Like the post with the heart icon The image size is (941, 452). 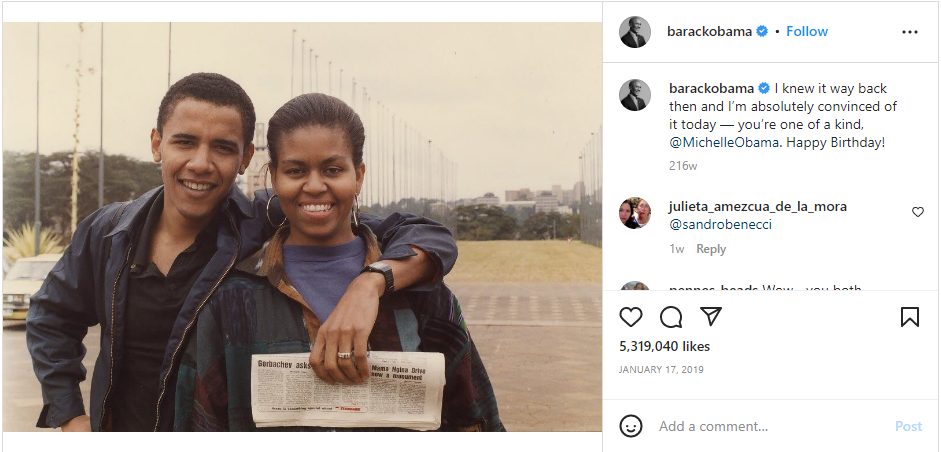click(x=630, y=317)
